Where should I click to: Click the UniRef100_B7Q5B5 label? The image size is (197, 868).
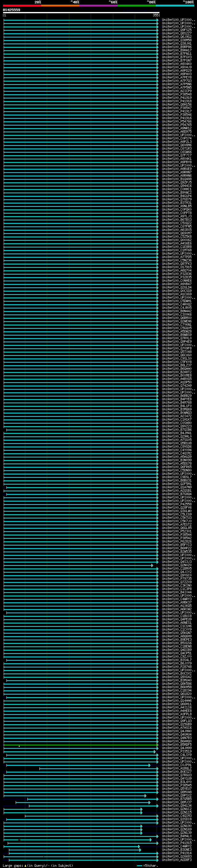[x=177, y=799]
